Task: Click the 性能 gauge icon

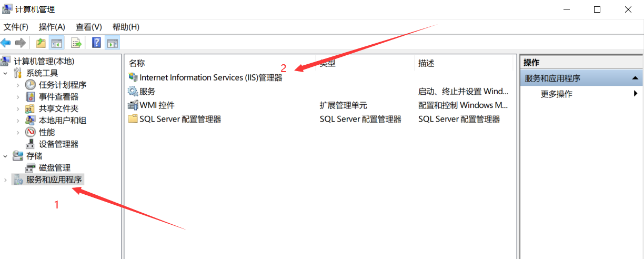Action: pyautogui.click(x=31, y=132)
